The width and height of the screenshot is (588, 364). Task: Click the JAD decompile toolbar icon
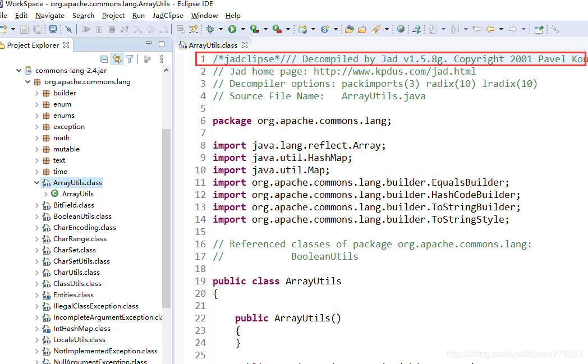[555, 29]
